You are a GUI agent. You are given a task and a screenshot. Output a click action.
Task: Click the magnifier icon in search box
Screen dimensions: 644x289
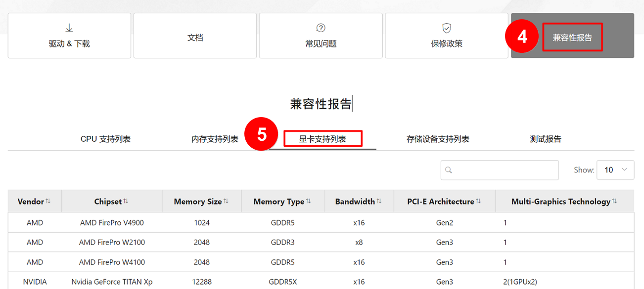click(449, 170)
